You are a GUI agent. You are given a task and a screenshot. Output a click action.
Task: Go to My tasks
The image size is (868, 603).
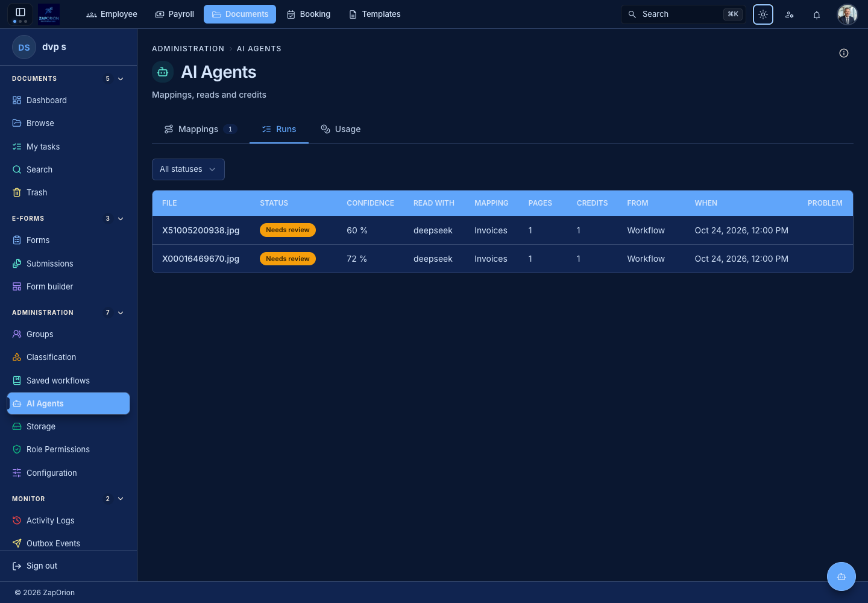[69, 147]
